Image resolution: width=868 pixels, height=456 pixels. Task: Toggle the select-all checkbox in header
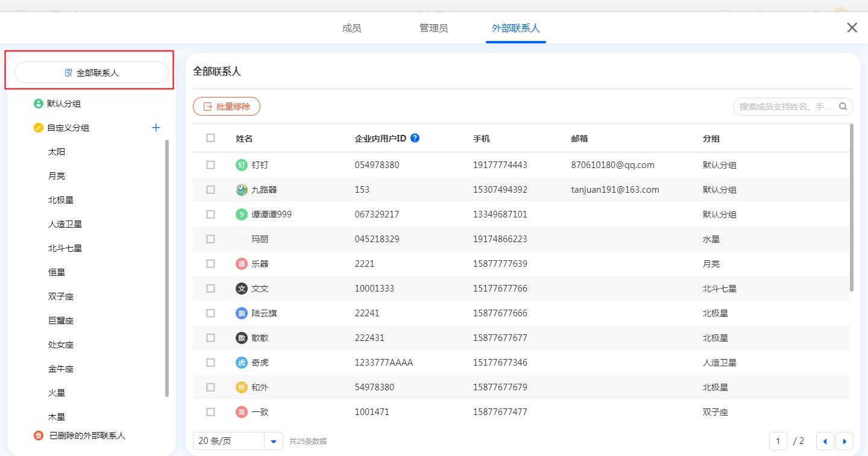[210, 138]
